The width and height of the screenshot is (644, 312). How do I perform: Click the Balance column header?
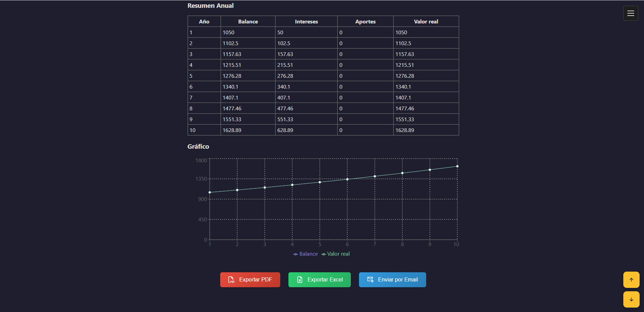click(x=248, y=21)
